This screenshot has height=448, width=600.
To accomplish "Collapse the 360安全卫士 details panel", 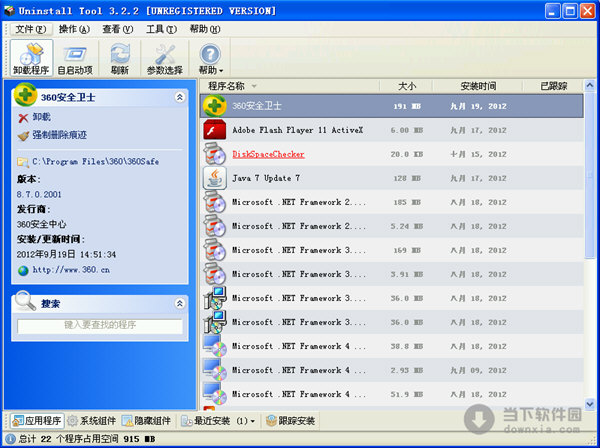I will click(x=179, y=97).
